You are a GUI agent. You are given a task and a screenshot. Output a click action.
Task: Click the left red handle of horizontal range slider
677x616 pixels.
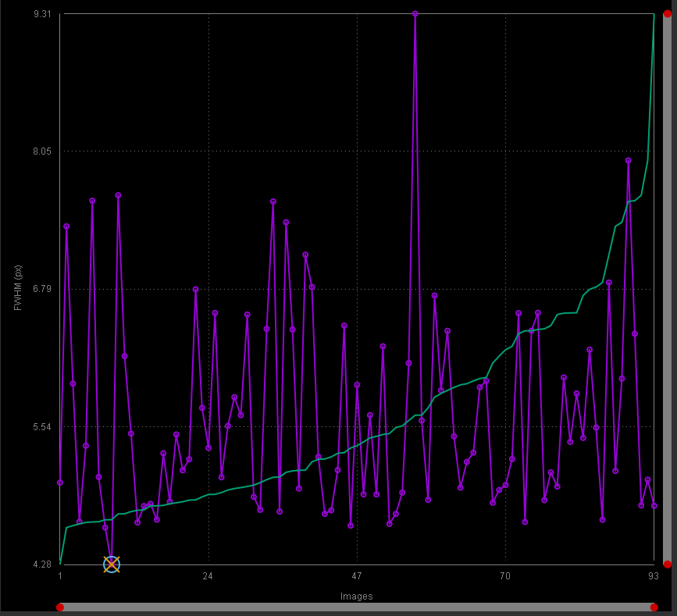coord(60,607)
